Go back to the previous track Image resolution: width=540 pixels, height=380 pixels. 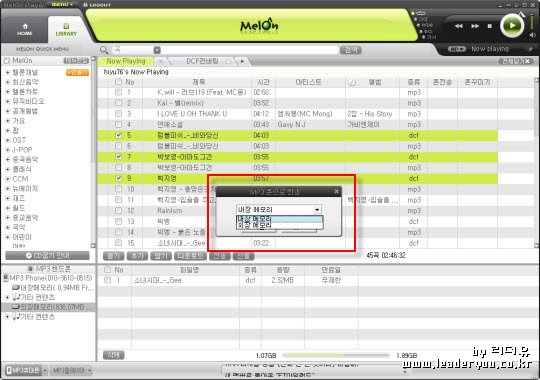pyautogui.click(x=459, y=26)
